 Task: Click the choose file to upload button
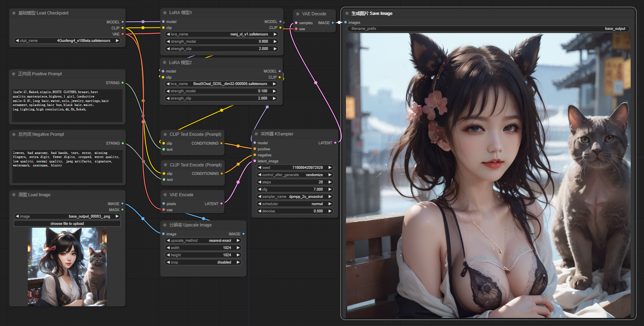[x=67, y=224]
